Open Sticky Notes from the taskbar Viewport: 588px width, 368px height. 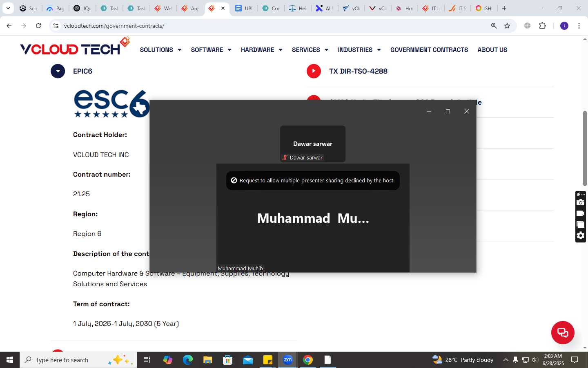tap(268, 360)
